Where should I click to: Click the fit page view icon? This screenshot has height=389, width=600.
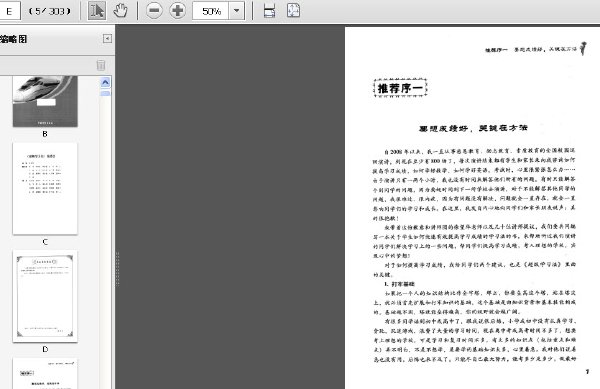tap(293, 11)
